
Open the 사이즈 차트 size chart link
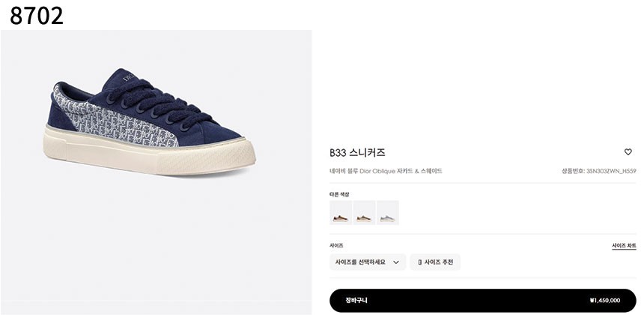624,246
